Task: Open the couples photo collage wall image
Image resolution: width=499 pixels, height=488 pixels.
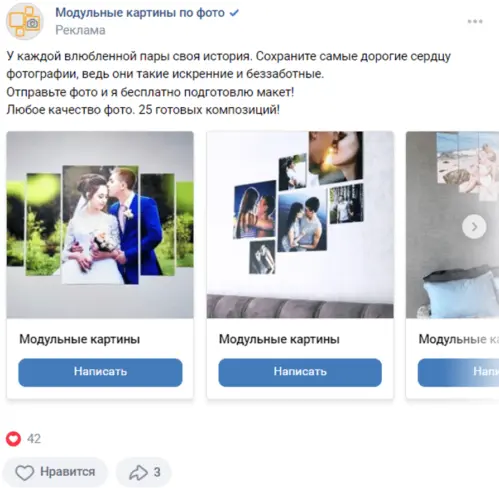Action: 300,225
